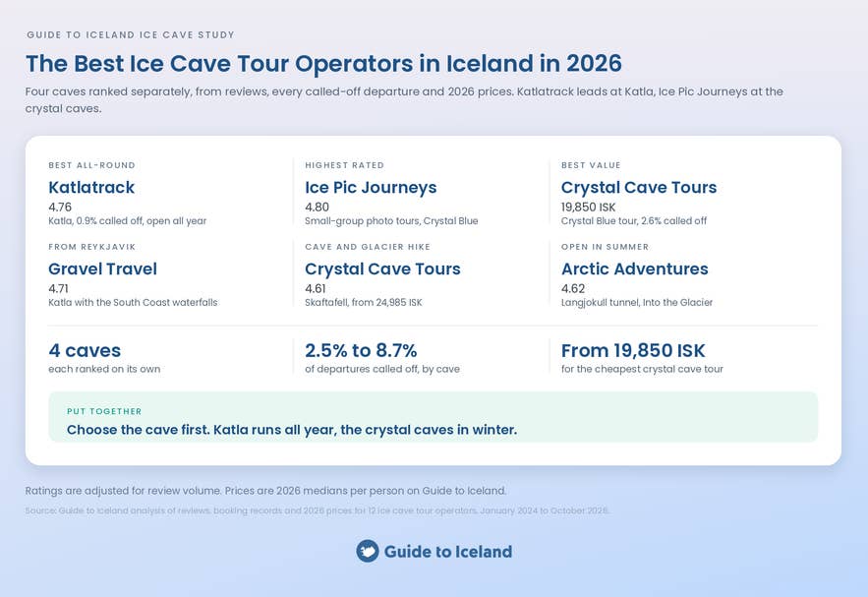
Task: Click the Guide to Iceland logo icon
Action: click(368, 551)
